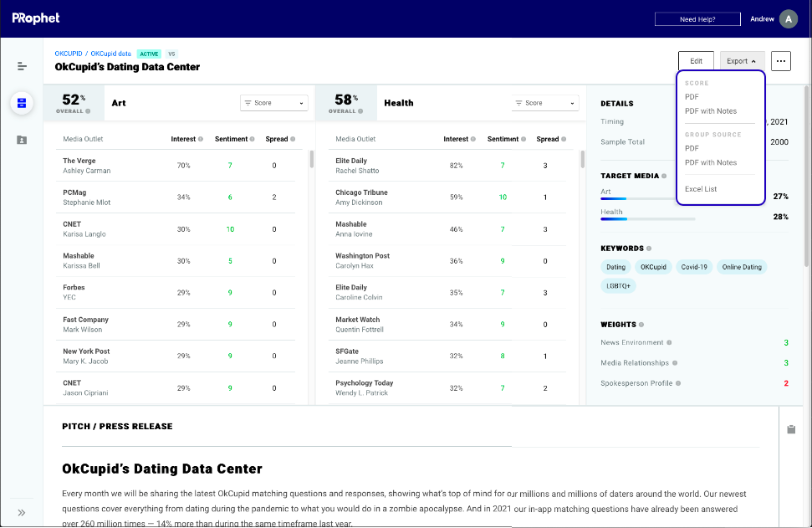Choose PDF with Notes under Score section

(x=711, y=111)
